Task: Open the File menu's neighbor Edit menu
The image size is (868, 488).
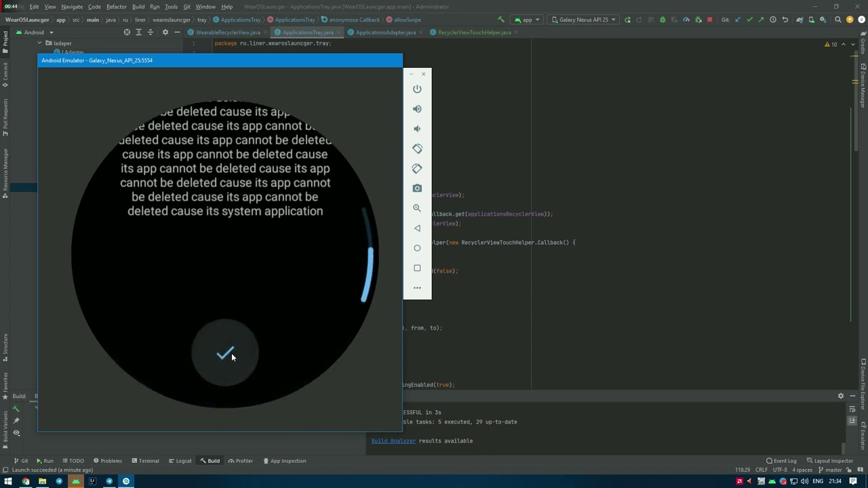Action: pyautogui.click(x=34, y=7)
